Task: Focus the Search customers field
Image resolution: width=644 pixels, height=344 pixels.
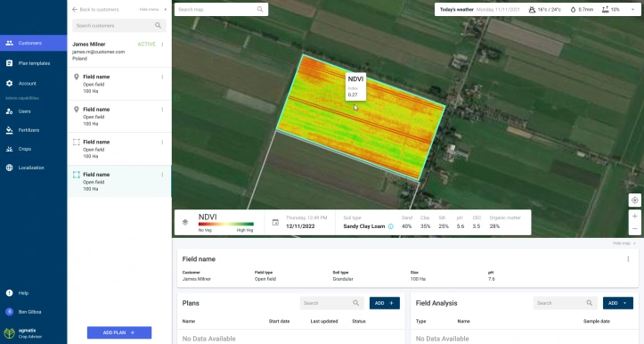Action: click(119, 26)
